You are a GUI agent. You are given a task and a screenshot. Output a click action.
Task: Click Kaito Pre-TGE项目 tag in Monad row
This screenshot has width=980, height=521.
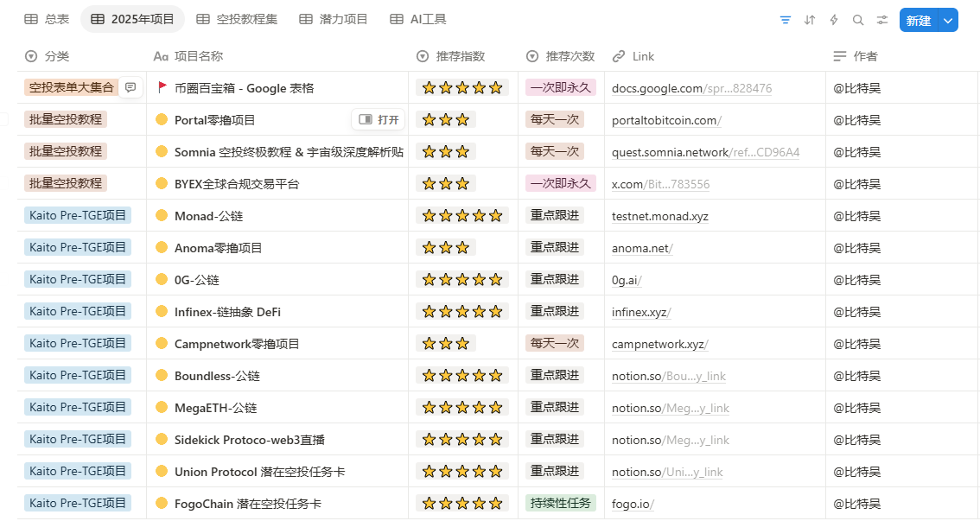[78, 215]
